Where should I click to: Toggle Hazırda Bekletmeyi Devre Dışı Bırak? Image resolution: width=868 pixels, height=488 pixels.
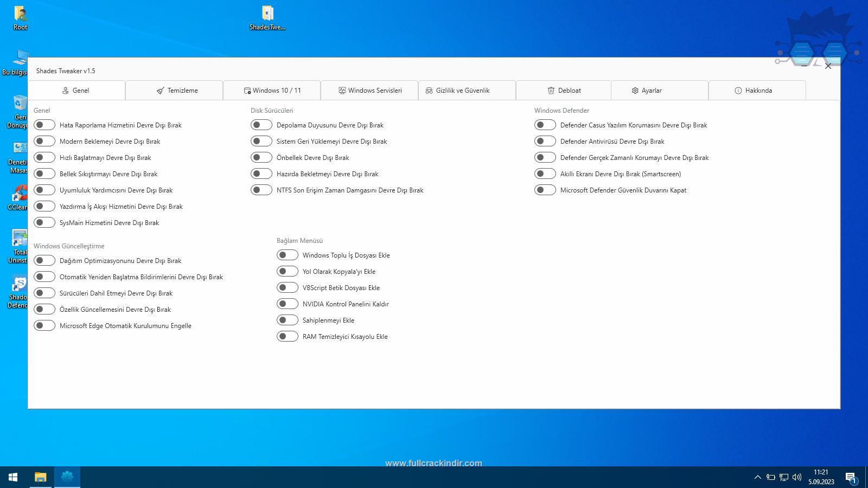[261, 174]
